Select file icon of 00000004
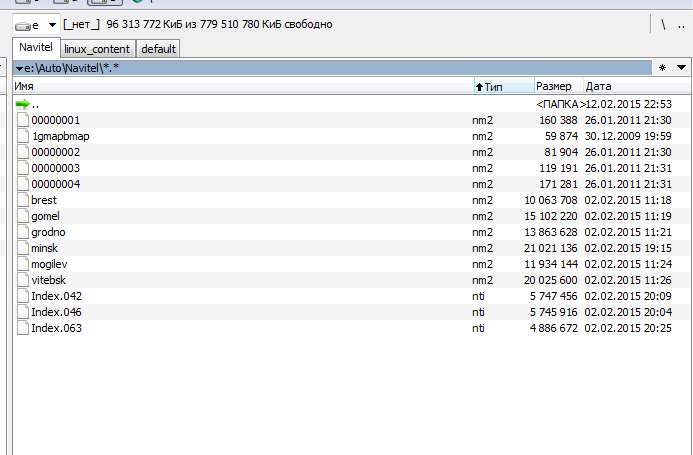This screenshot has width=693, height=455. coord(23,184)
